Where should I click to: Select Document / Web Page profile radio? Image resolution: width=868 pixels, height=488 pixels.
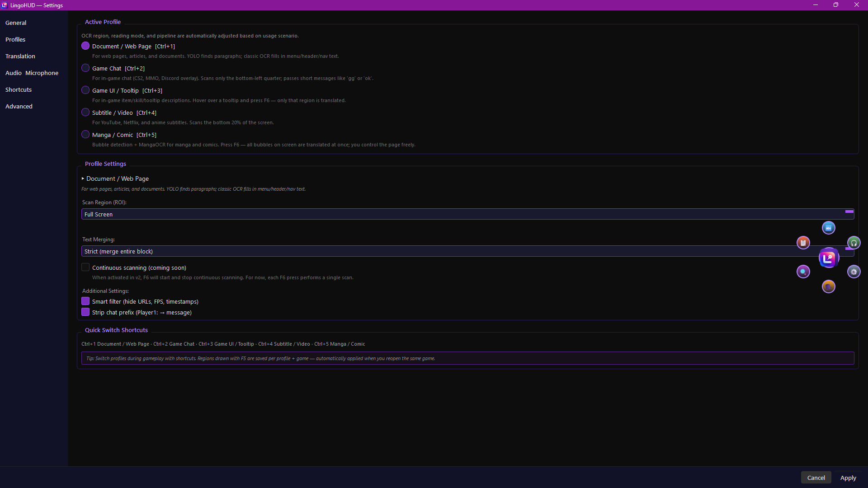85,46
